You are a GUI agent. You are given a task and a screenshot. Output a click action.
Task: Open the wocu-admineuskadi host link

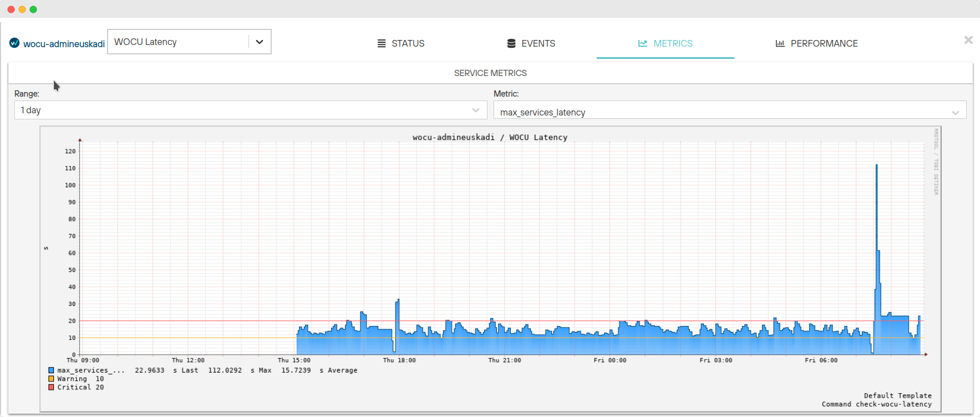pyautogui.click(x=64, y=44)
